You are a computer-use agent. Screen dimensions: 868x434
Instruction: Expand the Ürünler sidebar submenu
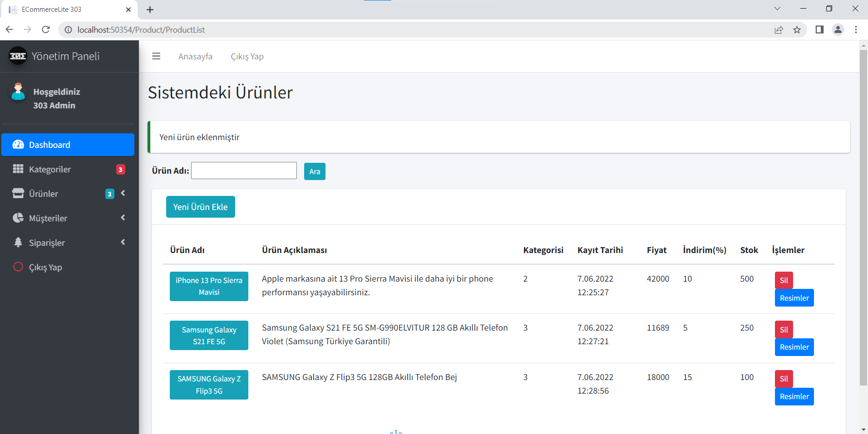tap(123, 193)
